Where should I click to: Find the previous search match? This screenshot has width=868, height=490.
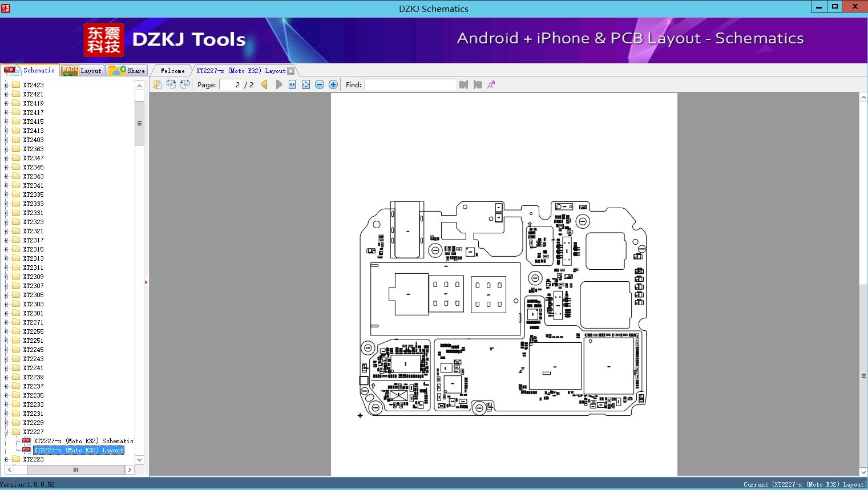click(463, 84)
